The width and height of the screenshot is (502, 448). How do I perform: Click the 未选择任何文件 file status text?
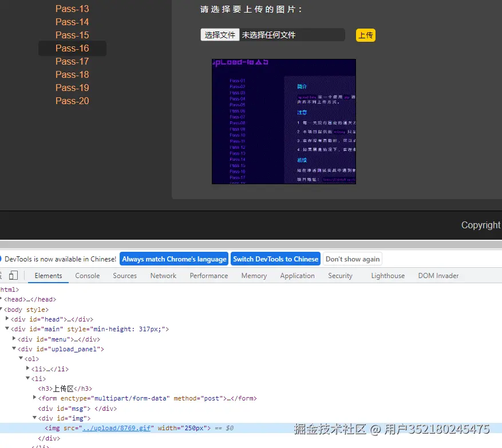(x=268, y=35)
